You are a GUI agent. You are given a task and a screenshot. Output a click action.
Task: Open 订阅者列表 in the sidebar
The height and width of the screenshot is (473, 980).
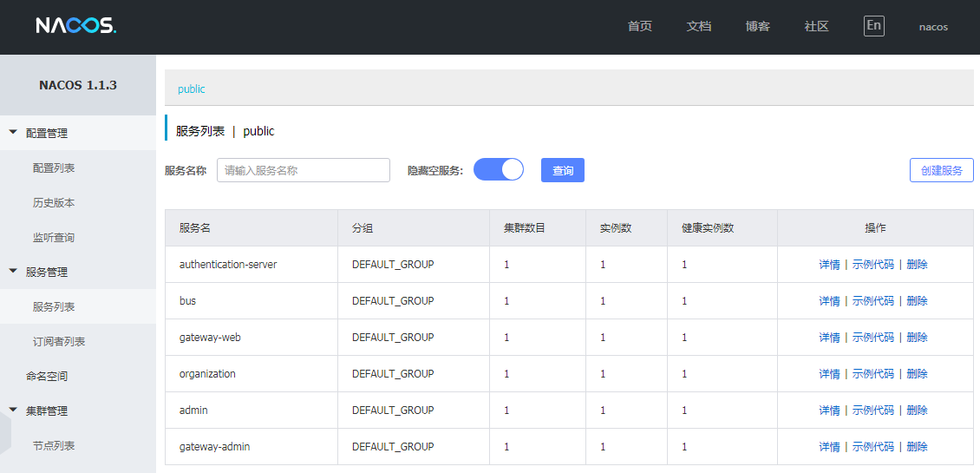pos(59,341)
